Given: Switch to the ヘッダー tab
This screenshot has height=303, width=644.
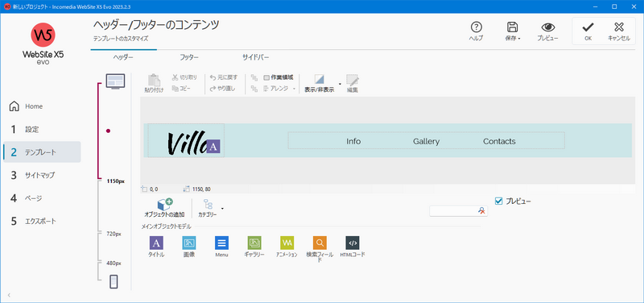Looking at the screenshot, I should (x=123, y=57).
